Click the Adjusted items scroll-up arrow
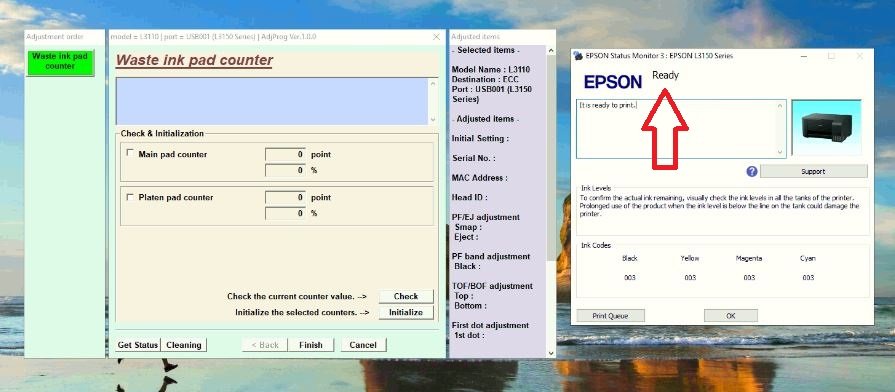Screen dimensions: 895x392 551,51
